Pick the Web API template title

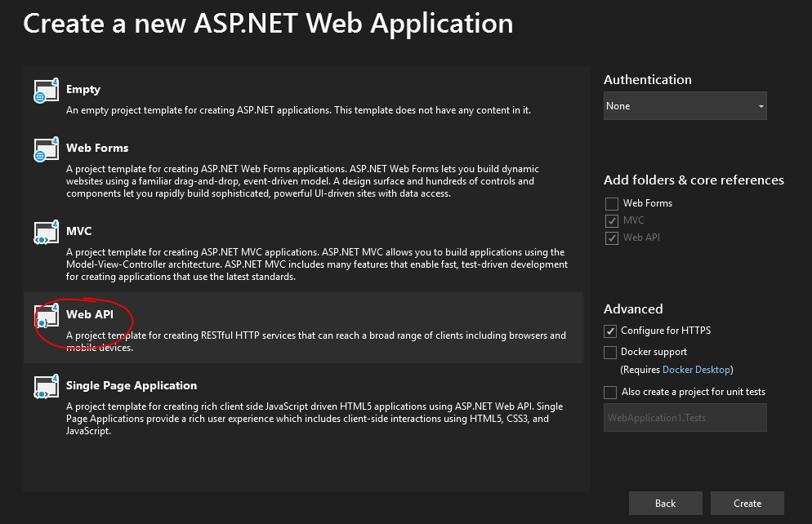coord(90,314)
